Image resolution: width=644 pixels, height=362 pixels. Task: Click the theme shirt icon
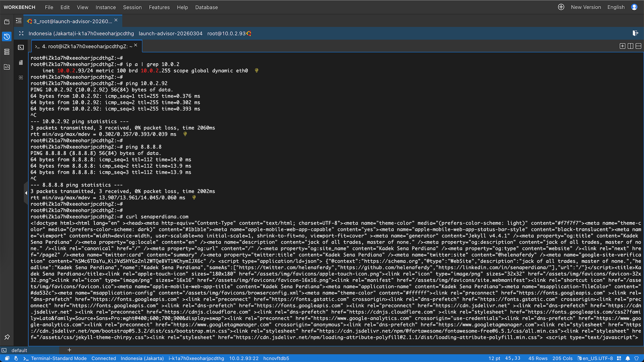point(636,358)
